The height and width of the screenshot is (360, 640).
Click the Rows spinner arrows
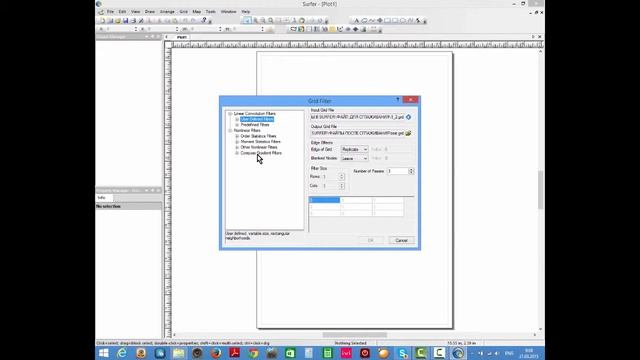(x=342, y=177)
